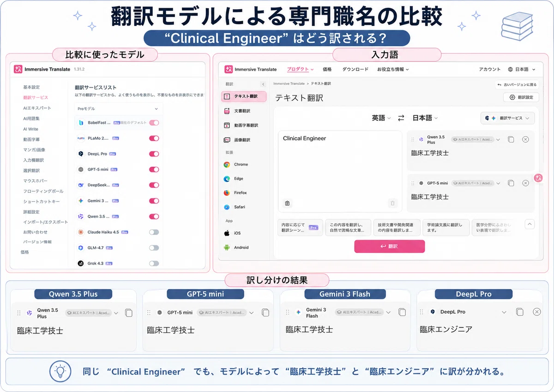The image size is (554, 392).
Task: Close the DeepL Pro result card
Action: (x=536, y=312)
